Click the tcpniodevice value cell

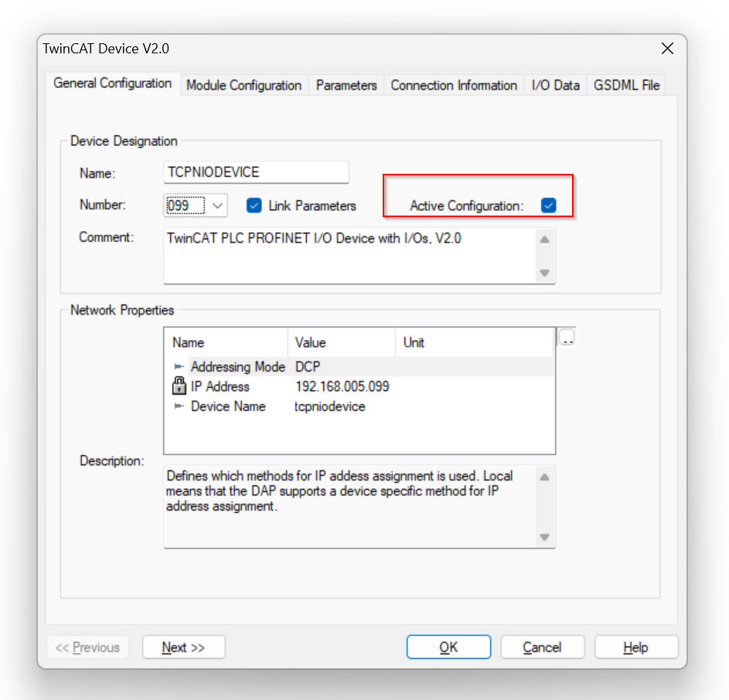tap(329, 406)
